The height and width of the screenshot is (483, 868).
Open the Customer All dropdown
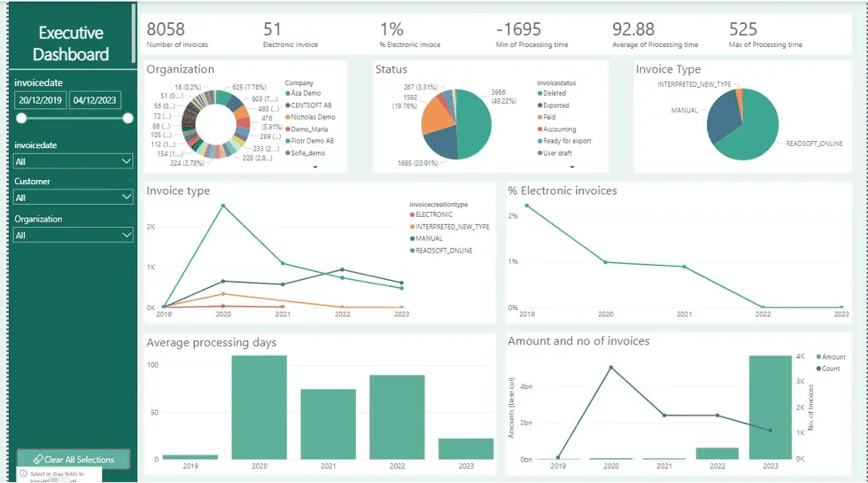(x=73, y=197)
